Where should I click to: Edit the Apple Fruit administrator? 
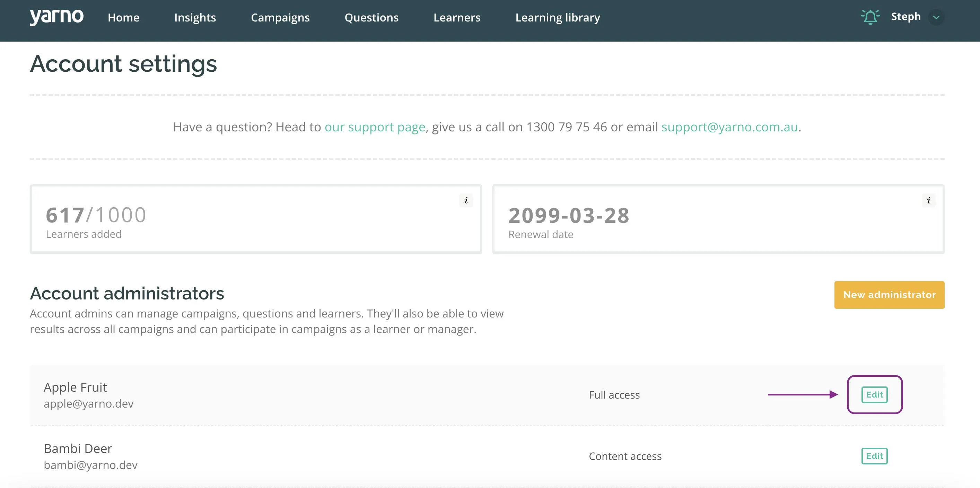[874, 394]
